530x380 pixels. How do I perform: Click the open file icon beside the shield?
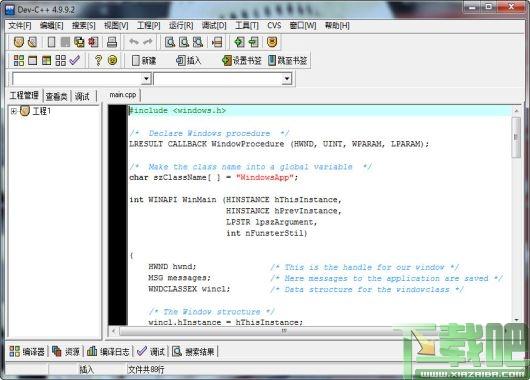pyautogui.click(x=32, y=42)
